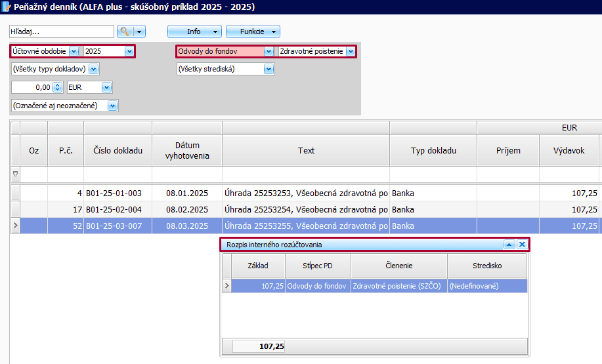The height and width of the screenshot is (364, 602).
Task: Click row arrow in rozúčtovanie detail grid
Action: (x=227, y=286)
